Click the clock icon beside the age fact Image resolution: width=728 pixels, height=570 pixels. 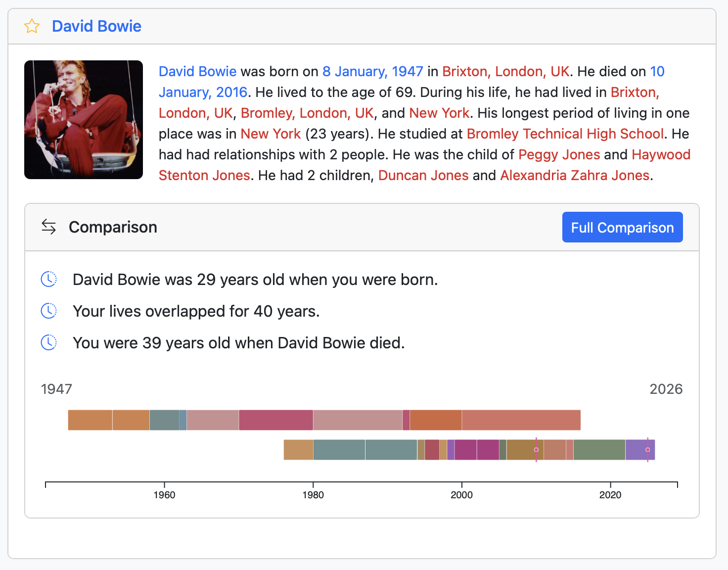click(48, 279)
